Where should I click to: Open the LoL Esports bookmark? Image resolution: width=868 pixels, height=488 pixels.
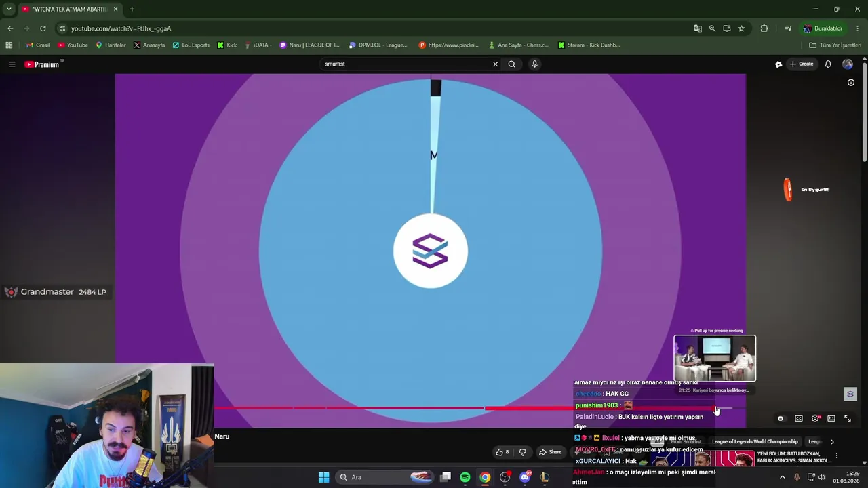click(191, 45)
